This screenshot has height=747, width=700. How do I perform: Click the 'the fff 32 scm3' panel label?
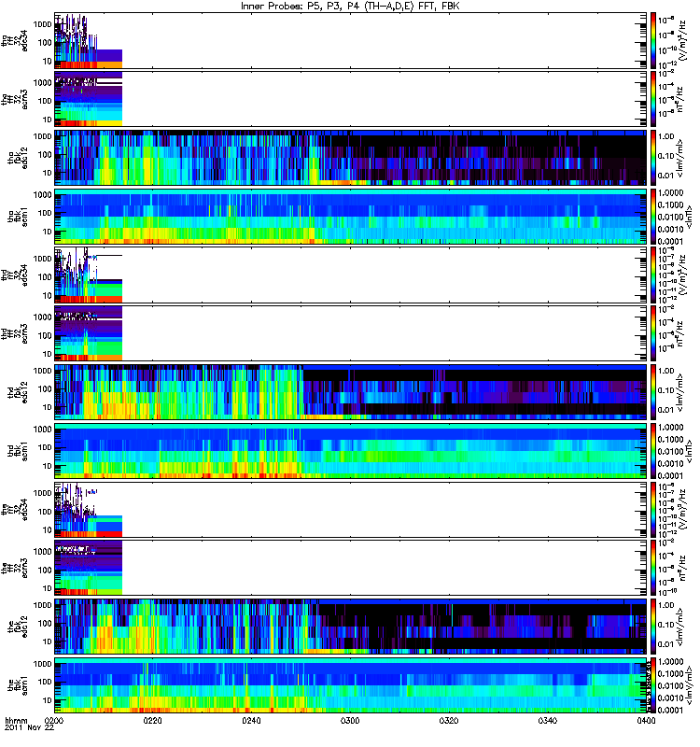(15, 569)
